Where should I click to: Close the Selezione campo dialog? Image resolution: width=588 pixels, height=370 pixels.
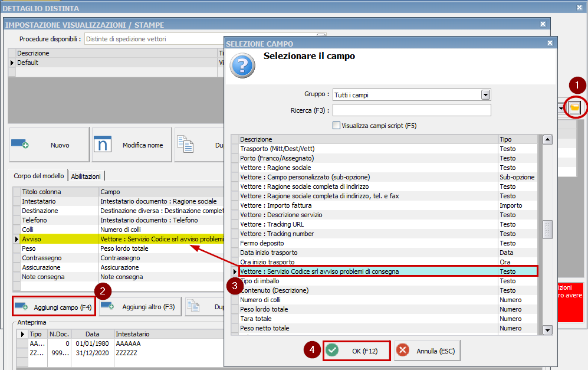tap(550, 42)
